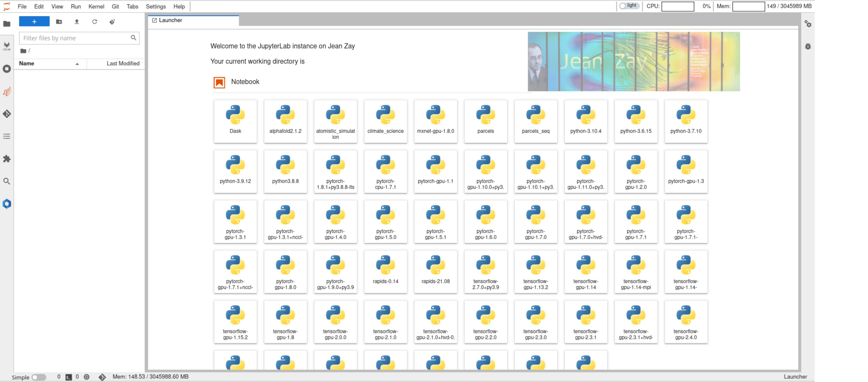Click the CPU usage meter in top bar
This screenshot has width=868, height=382.
click(678, 6)
